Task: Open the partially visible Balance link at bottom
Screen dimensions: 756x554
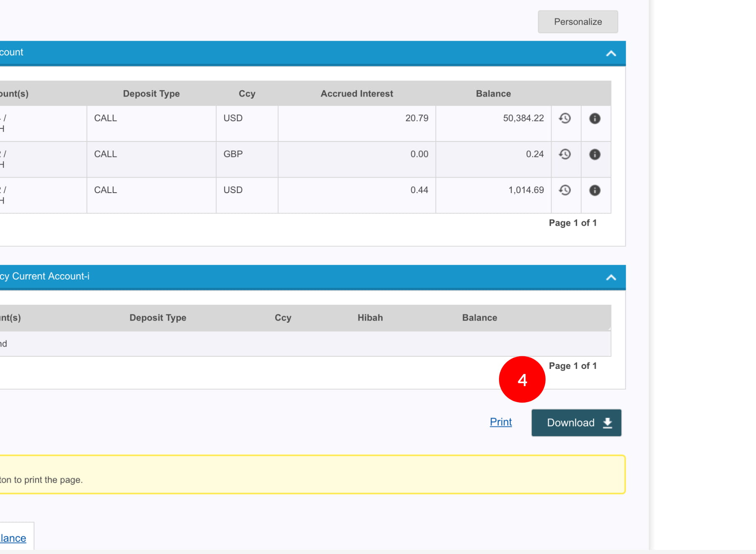Action: [13, 538]
